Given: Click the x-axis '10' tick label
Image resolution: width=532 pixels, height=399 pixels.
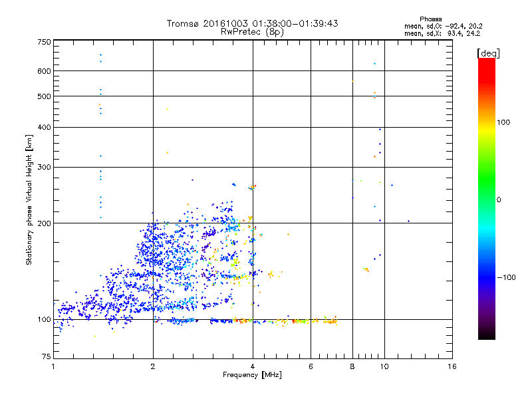Looking at the screenshot, I should click(384, 366).
